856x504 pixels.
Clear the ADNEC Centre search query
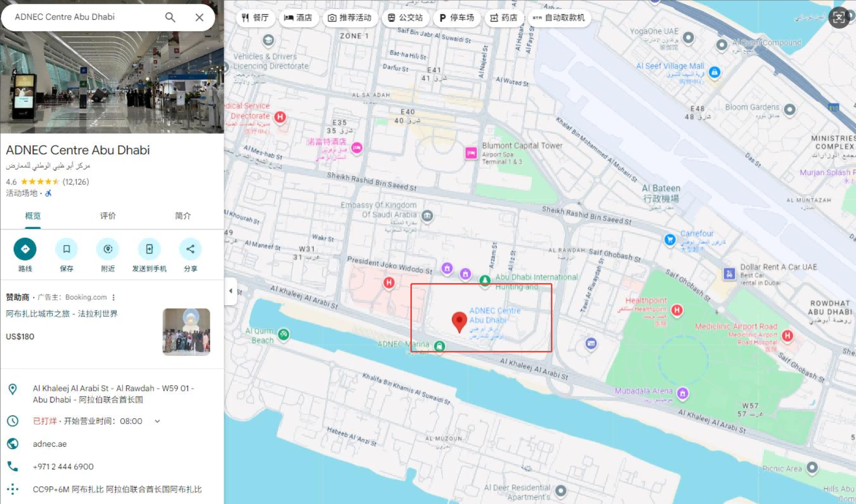(x=199, y=17)
